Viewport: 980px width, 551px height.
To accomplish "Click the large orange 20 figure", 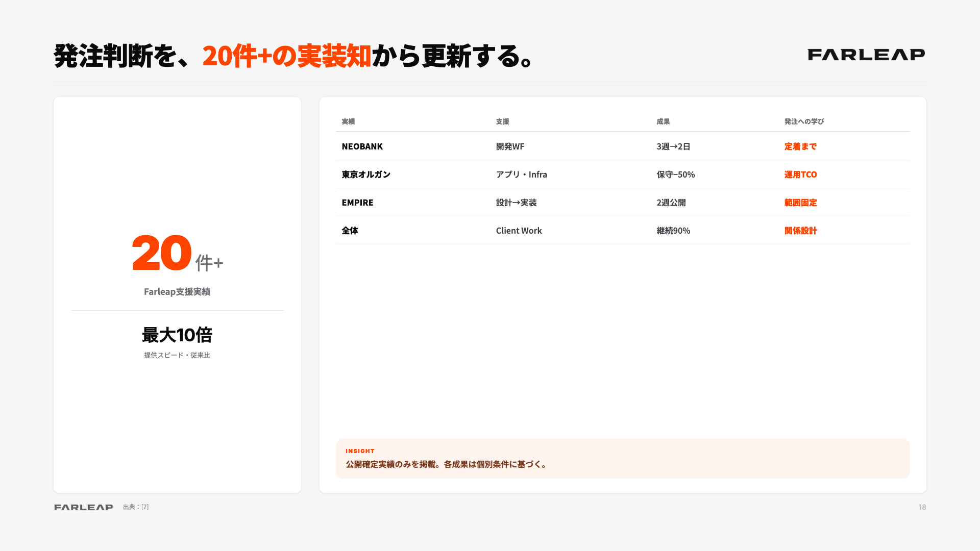I will (161, 253).
